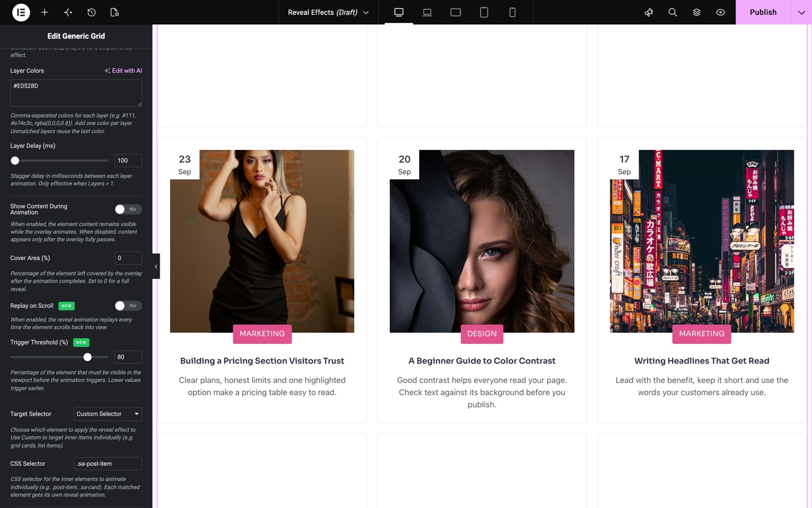The height and width of the screenshot is (508, 812).
Task: Open the Target Selector dropdown
Action: 108,414
